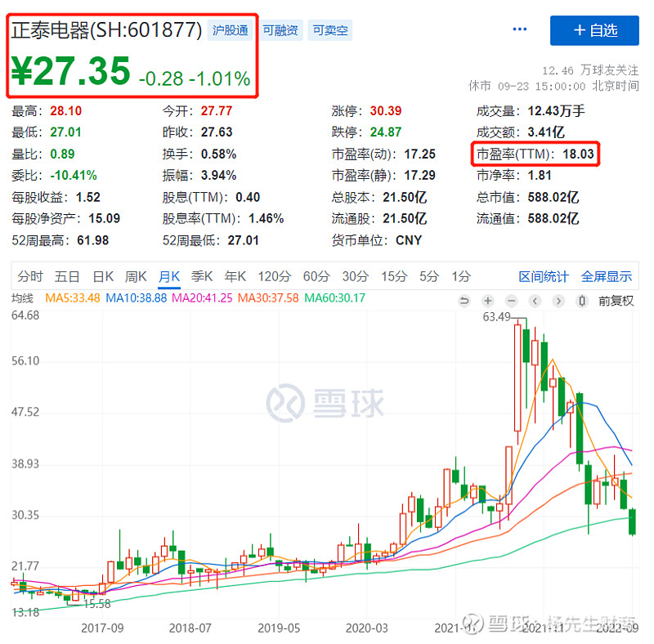The height and width of the screenshot is (644, 654).
Task: Click the 总市值 value 588.02亿
Action: click(553, 197)
